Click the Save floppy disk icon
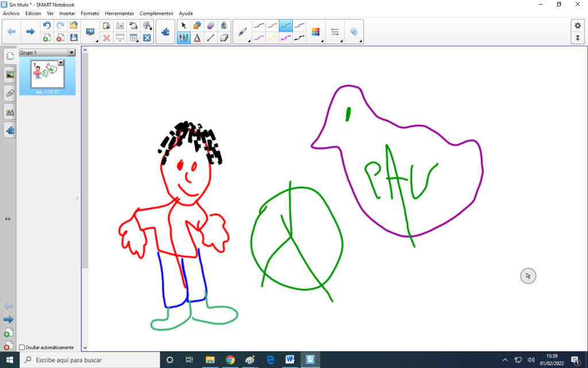The width and height of the screenshot is (588, 368). coord(73,38)
